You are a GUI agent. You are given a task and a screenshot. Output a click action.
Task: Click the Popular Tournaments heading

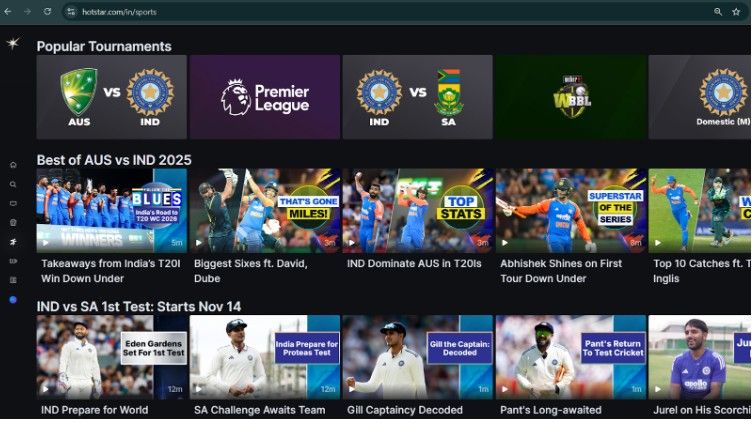[x=104, y=47]
